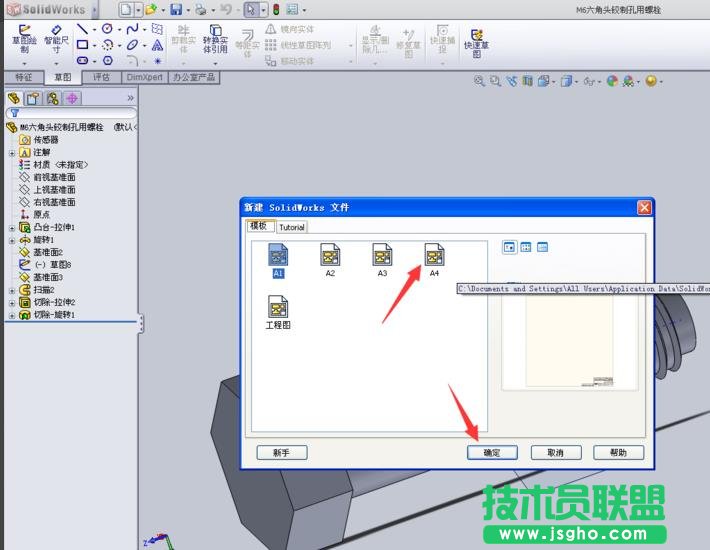
Task: Open the 办公室产品 ribbon tab
Action: 194,77
